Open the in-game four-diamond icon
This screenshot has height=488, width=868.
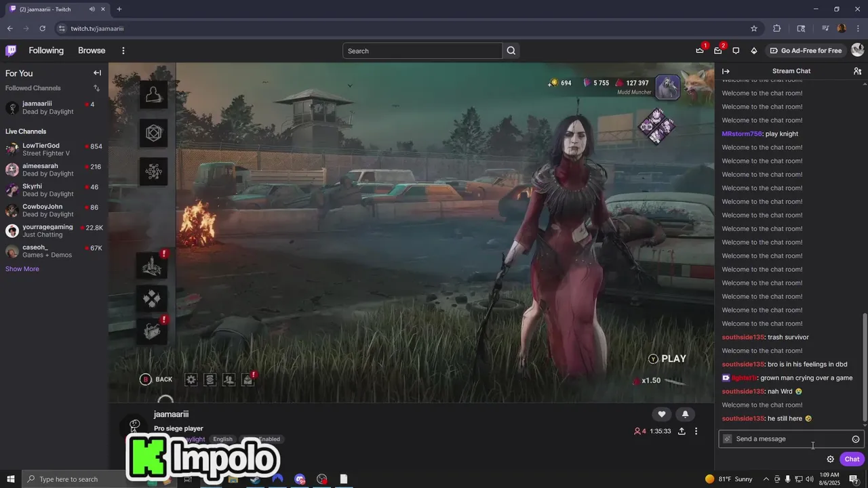point(153,298)
